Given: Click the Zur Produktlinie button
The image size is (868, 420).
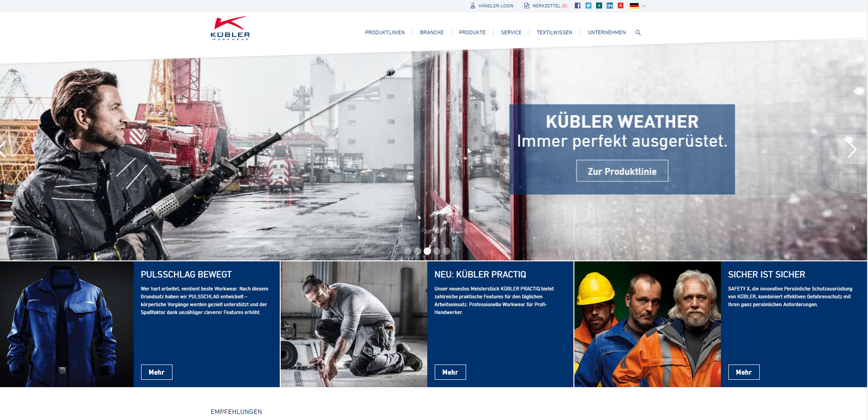Looking at the screenshot, I should coord(622,171).
